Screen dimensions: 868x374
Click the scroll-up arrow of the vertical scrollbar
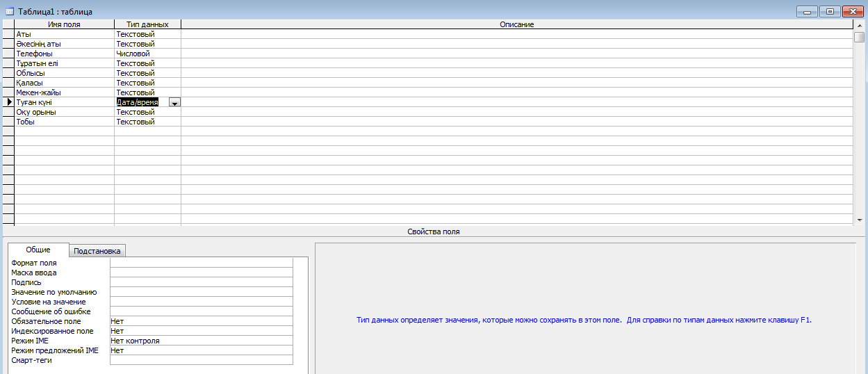859,24
